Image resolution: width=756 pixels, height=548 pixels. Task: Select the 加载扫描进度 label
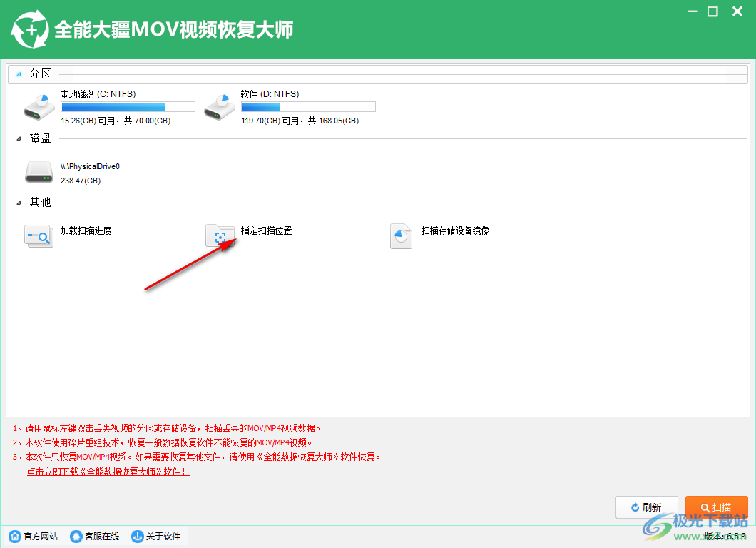tap(86, 230)
